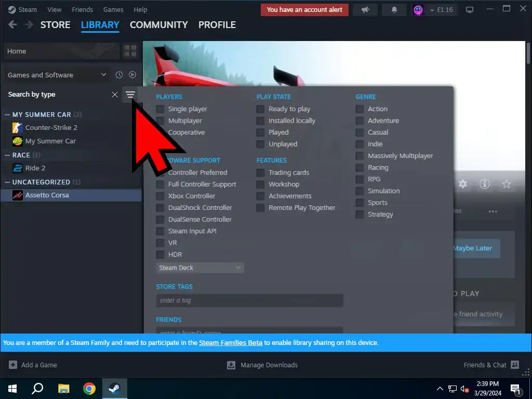This screenshot has width=532, height=399.
Task: Go forward with the right arrow
Action: coord(29,25)
